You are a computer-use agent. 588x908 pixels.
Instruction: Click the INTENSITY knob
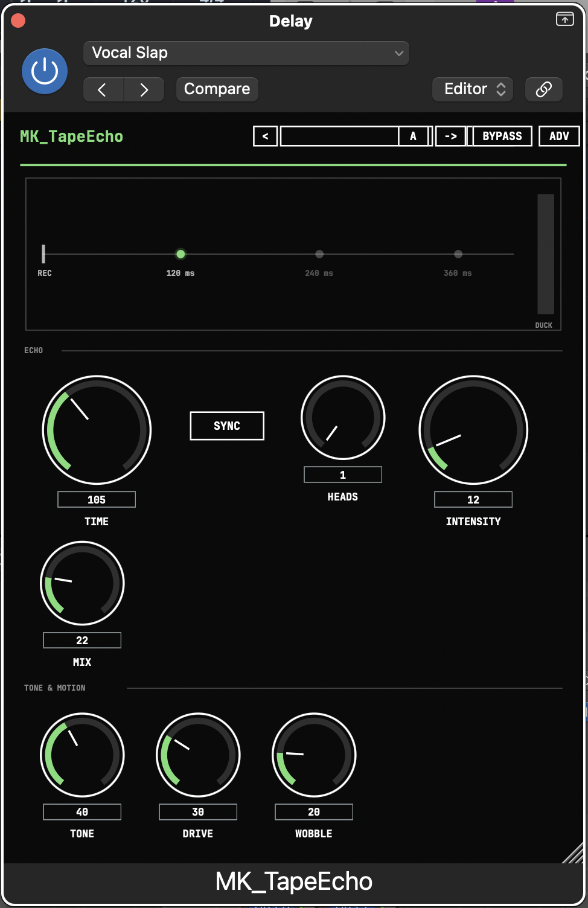(x=473, y=430)
